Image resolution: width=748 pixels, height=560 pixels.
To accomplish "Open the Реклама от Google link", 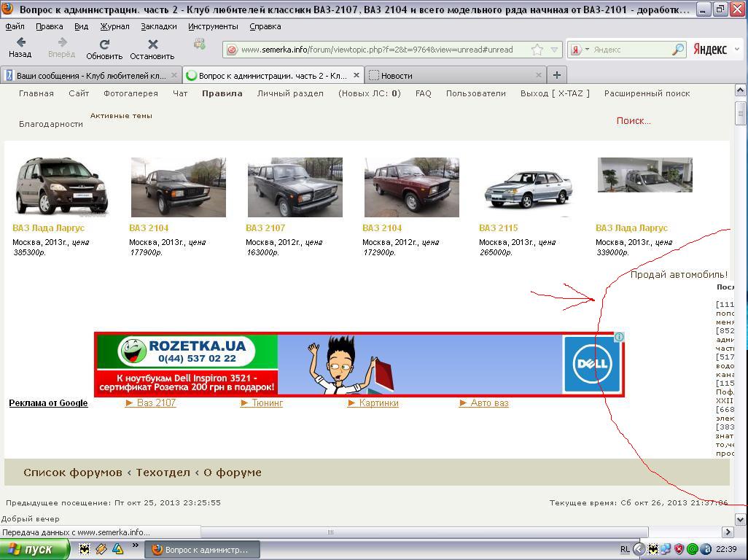I will 48,403.
